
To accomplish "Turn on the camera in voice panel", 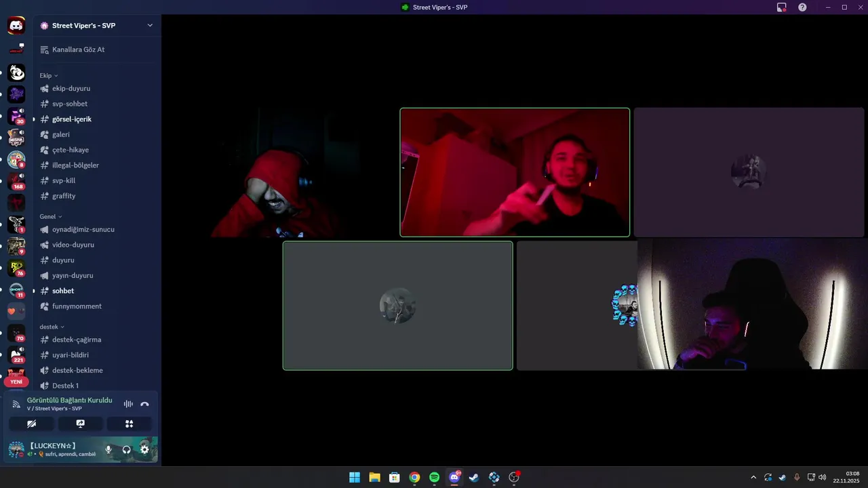I will 31,424.
